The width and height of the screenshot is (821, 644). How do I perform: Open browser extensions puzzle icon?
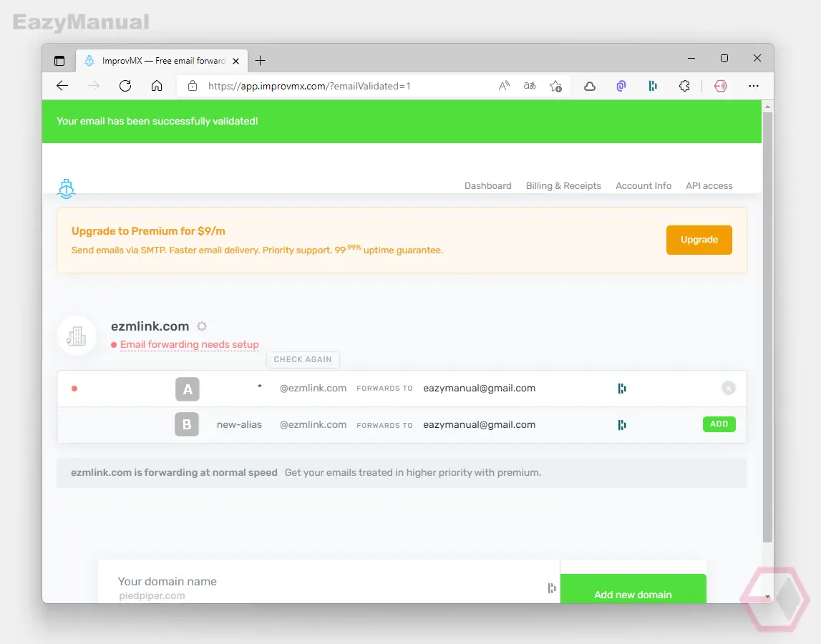coord(684,86)
